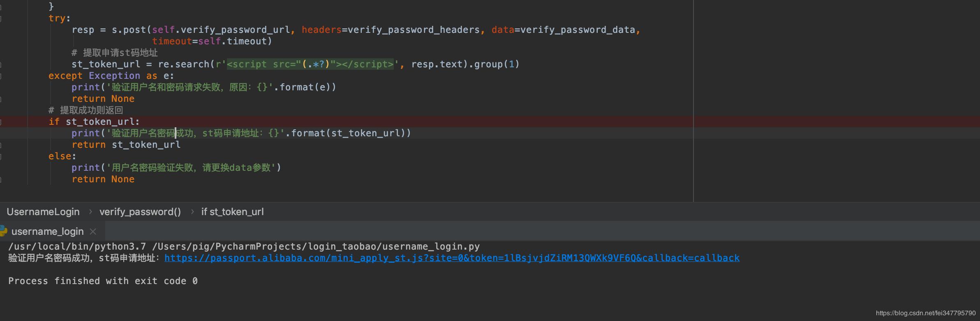Click 'try:' keyword line
Image resolution: width=980 pixels, height=321 pixels.
pos(60,18)
